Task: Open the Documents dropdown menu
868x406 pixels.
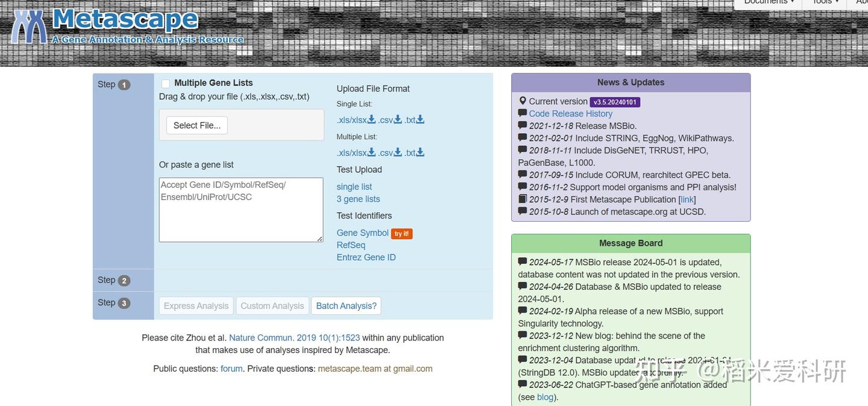Action: click(767, 2)
